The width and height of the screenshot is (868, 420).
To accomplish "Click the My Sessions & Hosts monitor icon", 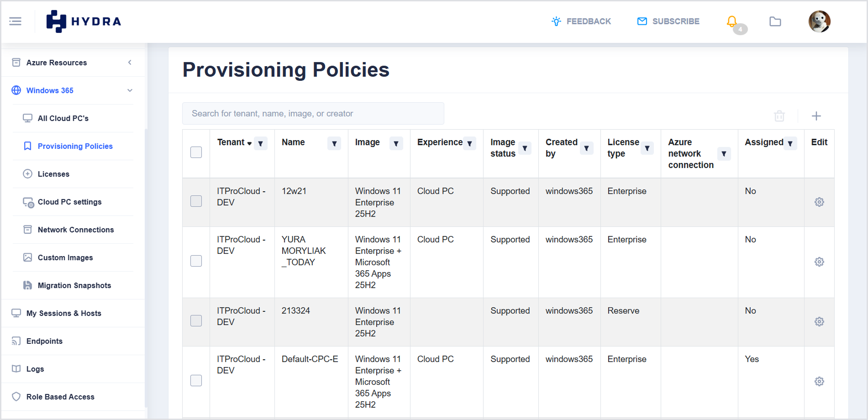I will (x=16, y=313).
